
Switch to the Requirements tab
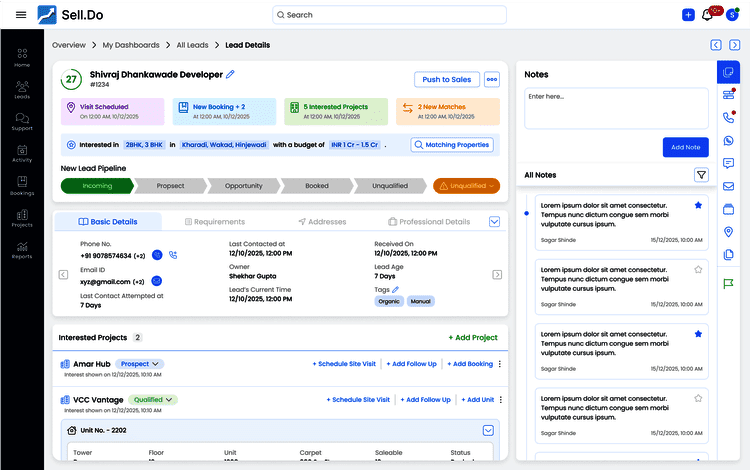point(215,222)
